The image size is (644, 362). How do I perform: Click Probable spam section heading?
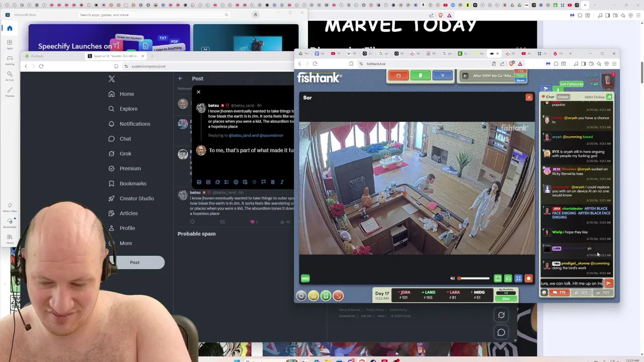click(196, 234)
